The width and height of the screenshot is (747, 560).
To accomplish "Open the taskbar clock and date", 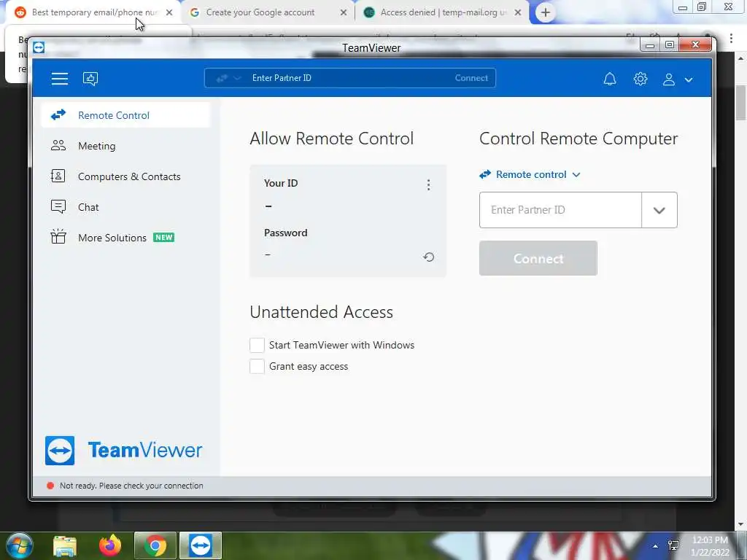I will [710, 546].
